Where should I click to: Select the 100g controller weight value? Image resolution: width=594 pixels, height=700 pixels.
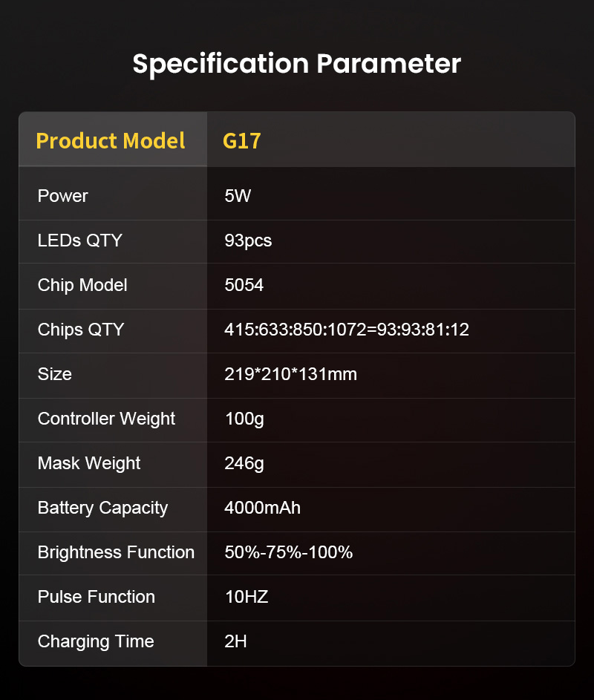[244, 419]
